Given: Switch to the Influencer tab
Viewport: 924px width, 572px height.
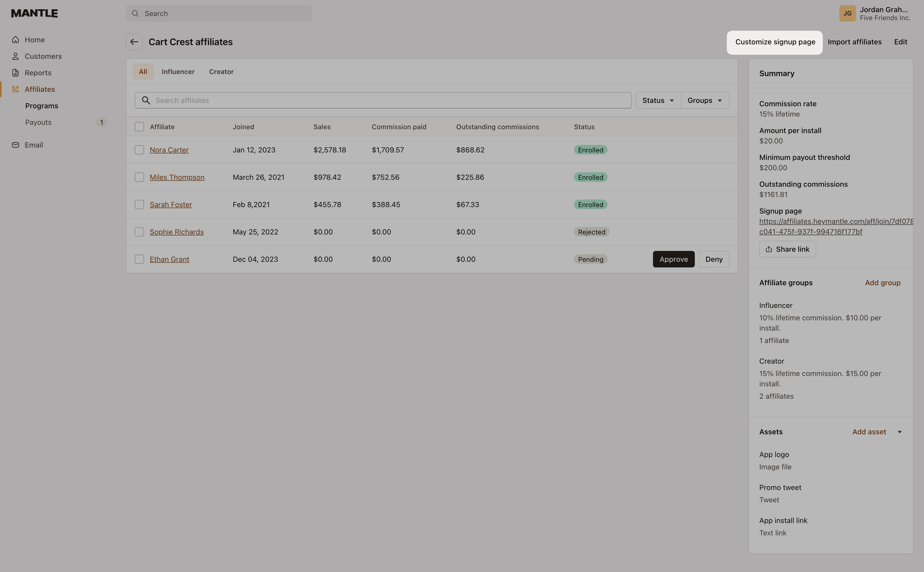Looking at the screenshot, I should pyautogui.click(x=178, y=71).
